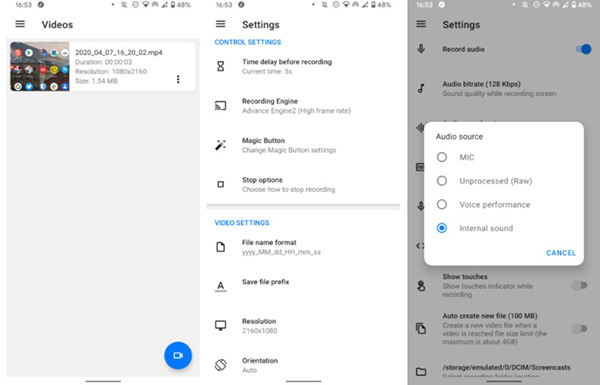The width and height of the screenshot is (600, 385).
Task: Toggle the Record audio switch
Action: pos(583,49)
